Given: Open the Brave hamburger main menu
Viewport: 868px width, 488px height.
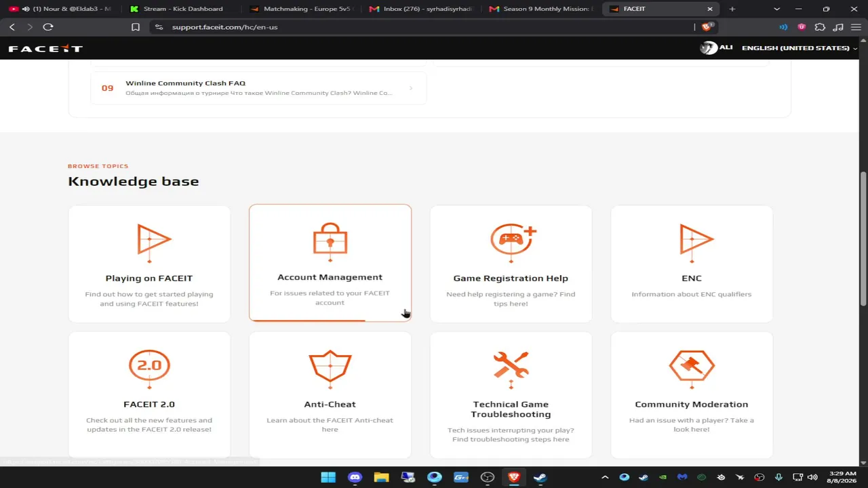Looking at the screenshot, I should coord(856,27).
